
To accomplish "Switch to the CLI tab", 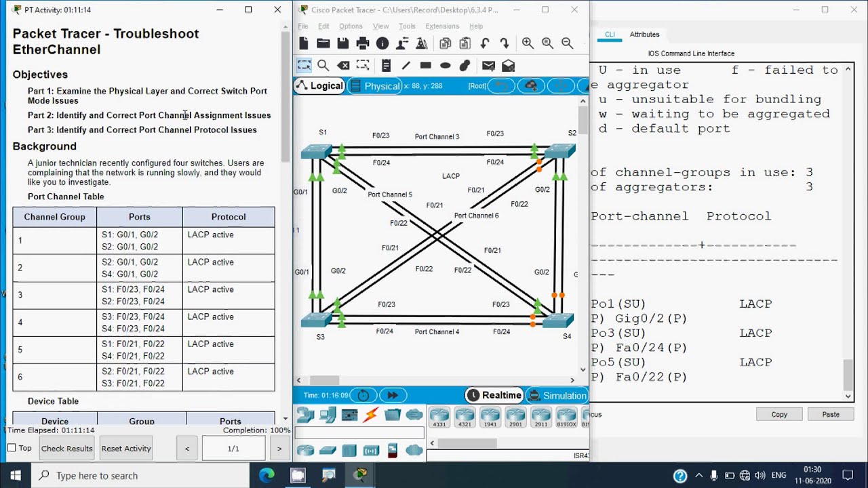I will click(610, 35).
